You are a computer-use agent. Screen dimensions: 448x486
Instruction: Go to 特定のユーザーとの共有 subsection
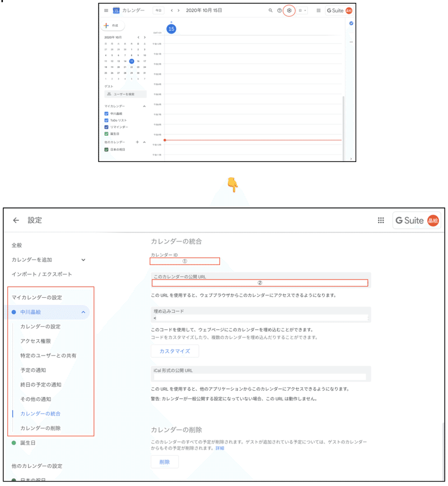pos(48,356)
